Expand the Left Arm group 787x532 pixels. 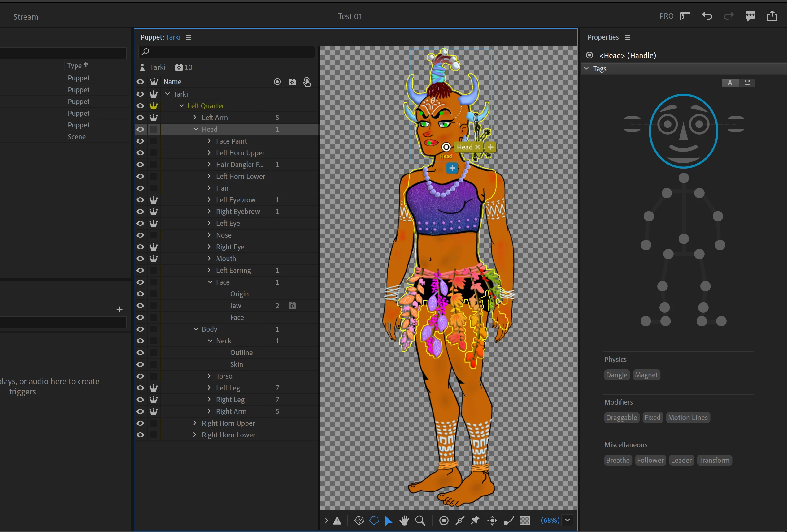click(x=195, y=118)
